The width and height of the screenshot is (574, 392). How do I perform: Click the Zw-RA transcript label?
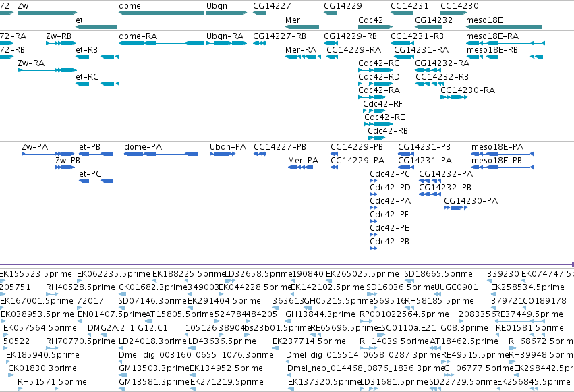tap(31, 63)
